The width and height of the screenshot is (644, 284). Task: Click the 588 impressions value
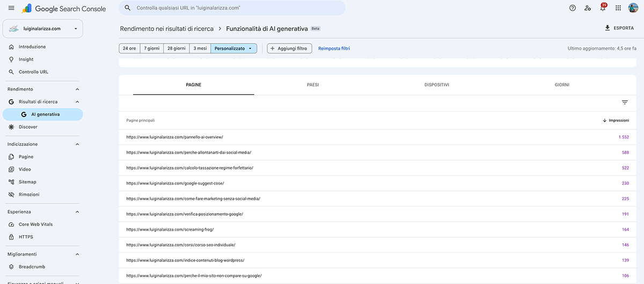[625, 152]
